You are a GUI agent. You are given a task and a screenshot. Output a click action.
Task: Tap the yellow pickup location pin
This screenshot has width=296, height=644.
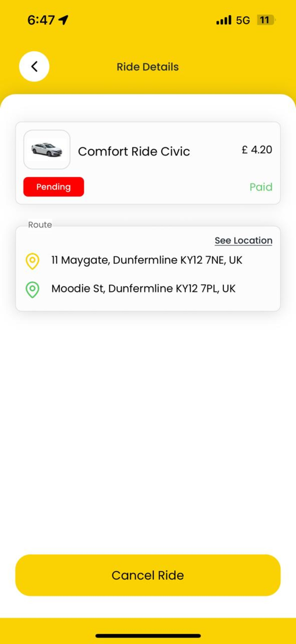point(33,261)
